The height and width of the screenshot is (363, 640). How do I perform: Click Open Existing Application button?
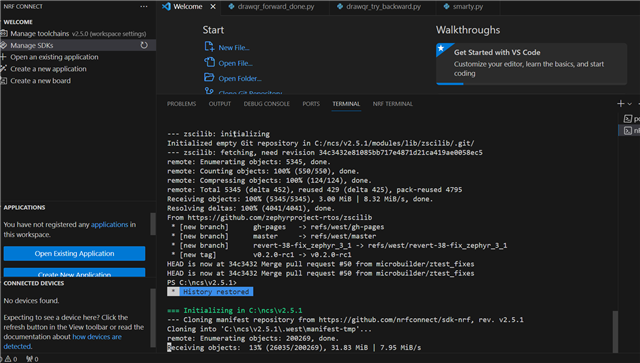[74, 254]
